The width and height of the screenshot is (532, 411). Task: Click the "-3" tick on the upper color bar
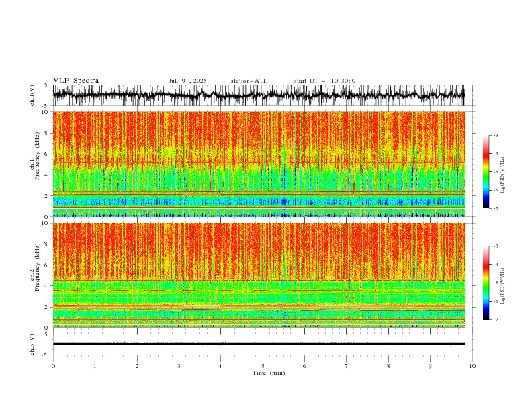point(496,135)
